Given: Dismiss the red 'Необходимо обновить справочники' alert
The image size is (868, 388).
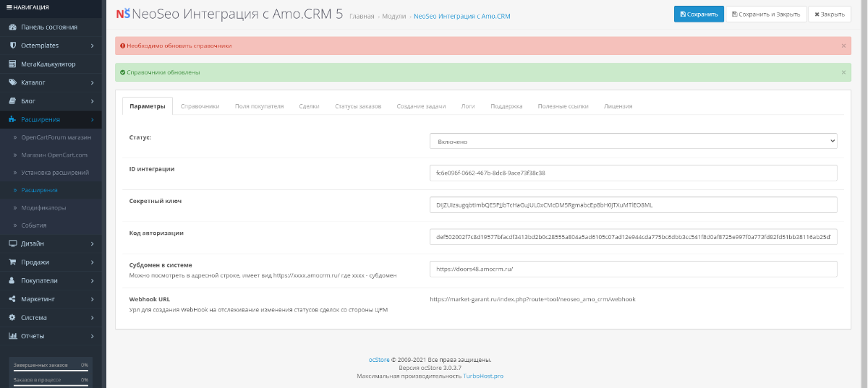Looking at the screenshot, I should (843, 46).
